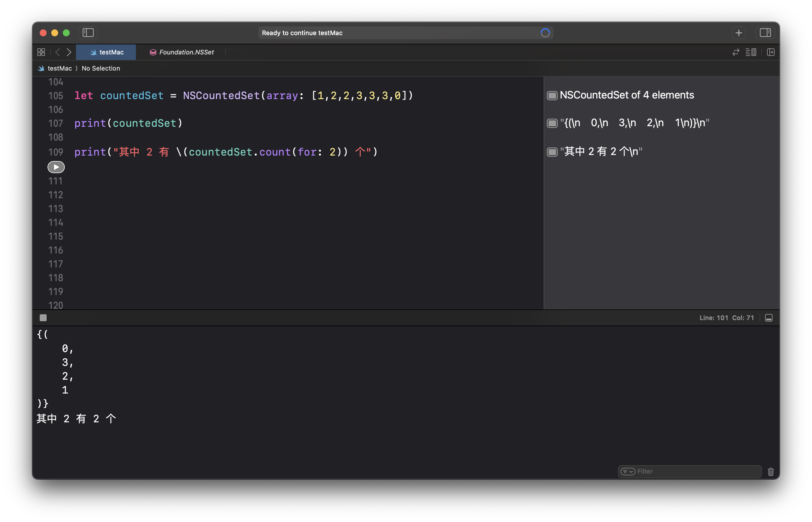Viewport: 812px width, 522px height.
Task: Click the NSCountedSet type in code
Action: 221,96
